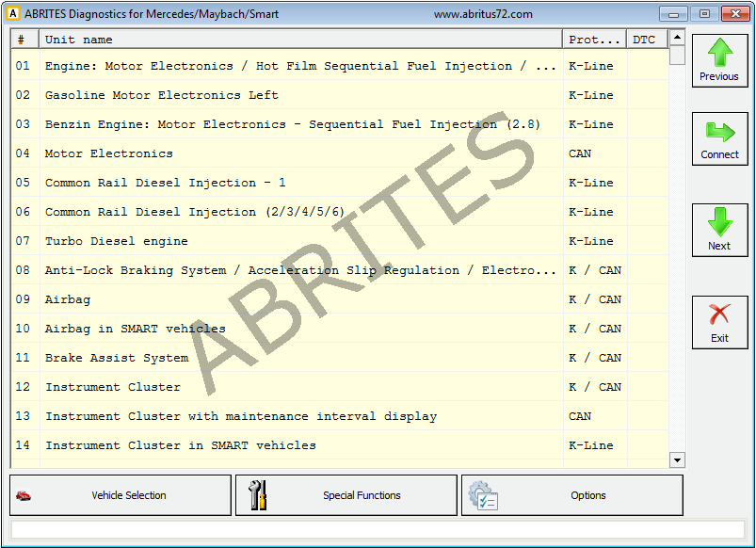Select the Brake Assist System row
756x548 pixels.
click(117, 358)
